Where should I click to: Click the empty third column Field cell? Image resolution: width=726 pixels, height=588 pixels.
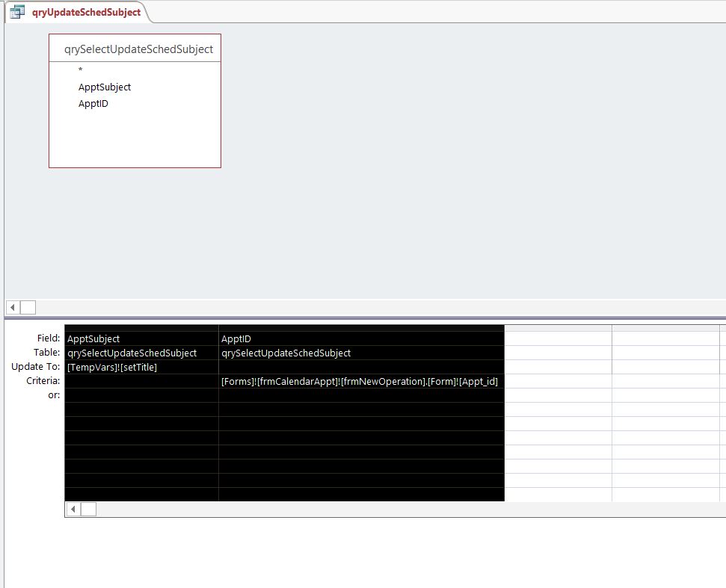[558, 338]
